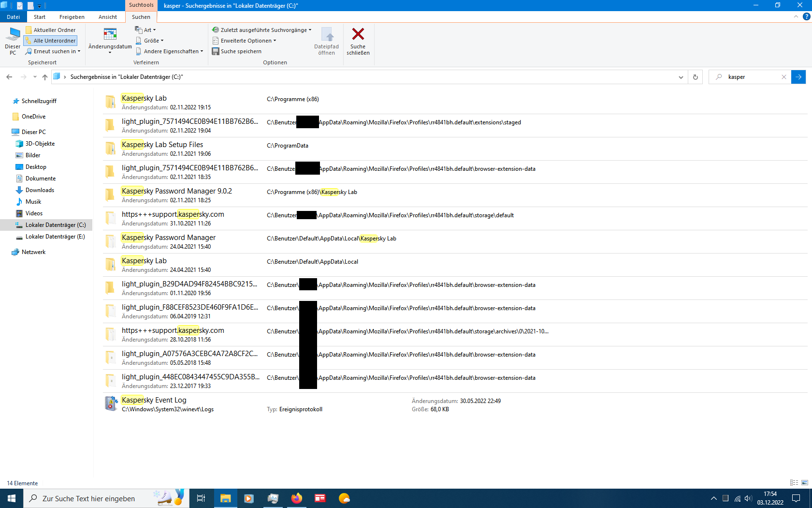812x508 pixels.
Task: Expand "Erweiterte Optionen"
Action: pos(244,40)
